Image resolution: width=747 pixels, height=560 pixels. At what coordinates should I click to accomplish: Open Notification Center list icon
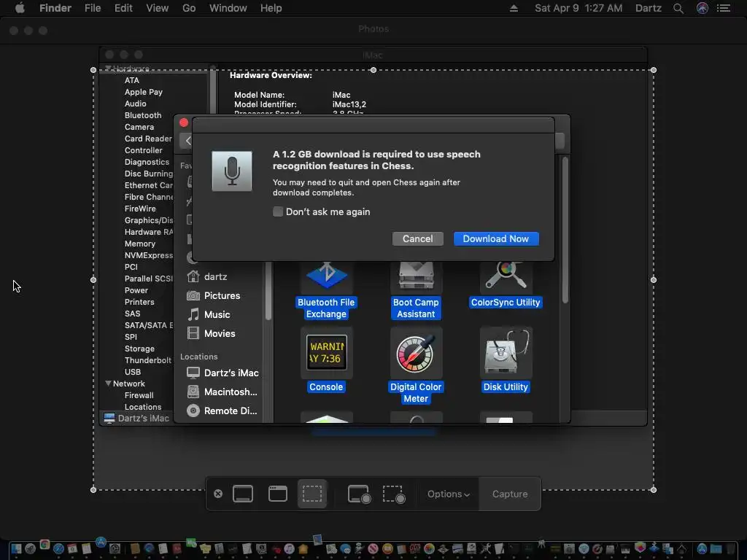724,8
